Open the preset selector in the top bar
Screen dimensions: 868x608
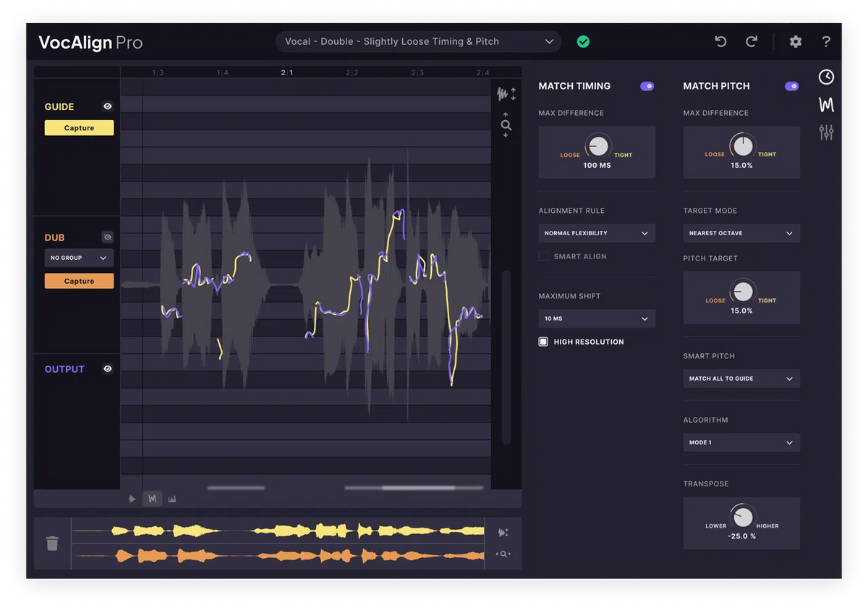(418, 41)
